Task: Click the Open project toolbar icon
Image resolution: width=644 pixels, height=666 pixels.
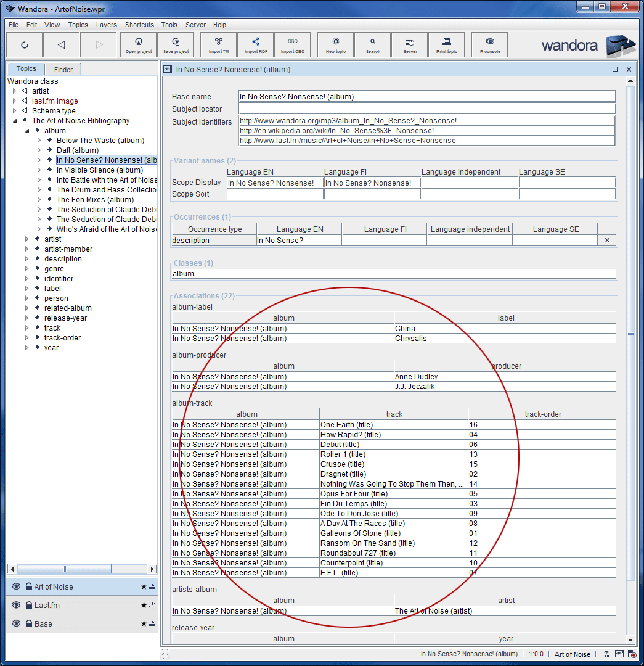Action: [x=139, y=44]
